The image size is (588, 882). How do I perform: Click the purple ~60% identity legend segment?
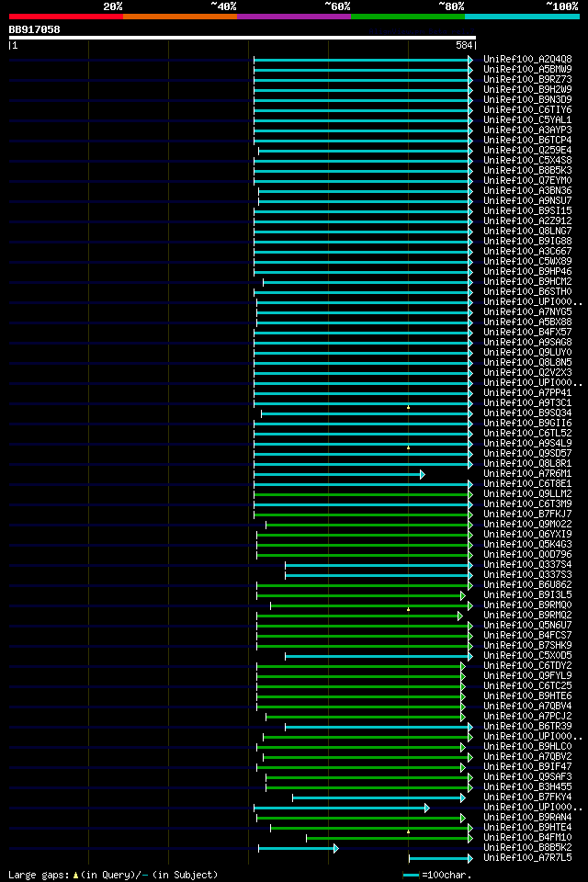pyautogui.click(x=294, y=17)
